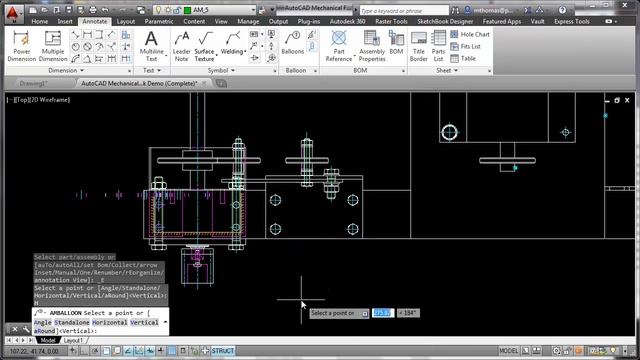This screenshot has width=640, height=360.
Task: Open Autodesk Exchange X icon
Action: 527,10
